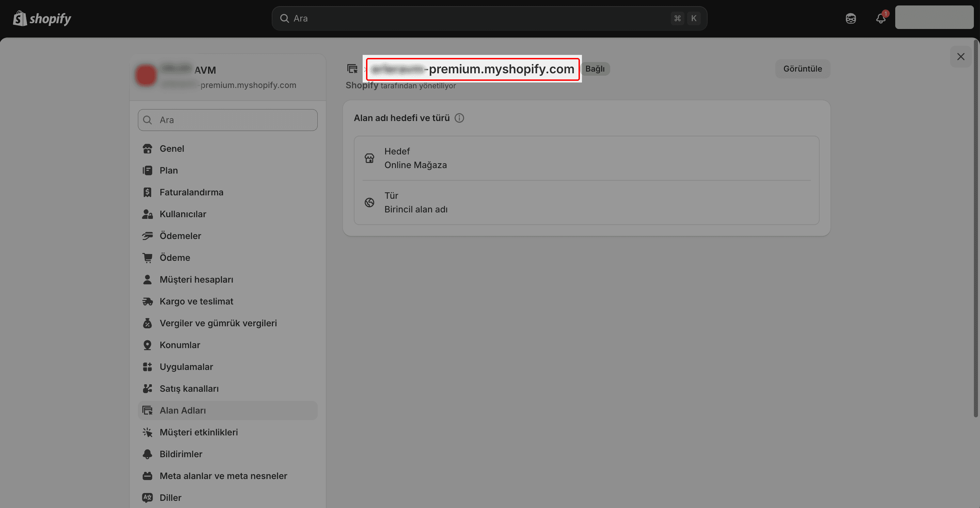Screen dimensions: 980x508
Task: Open Kargo ve teslimat settings
Action: (196, 301)
